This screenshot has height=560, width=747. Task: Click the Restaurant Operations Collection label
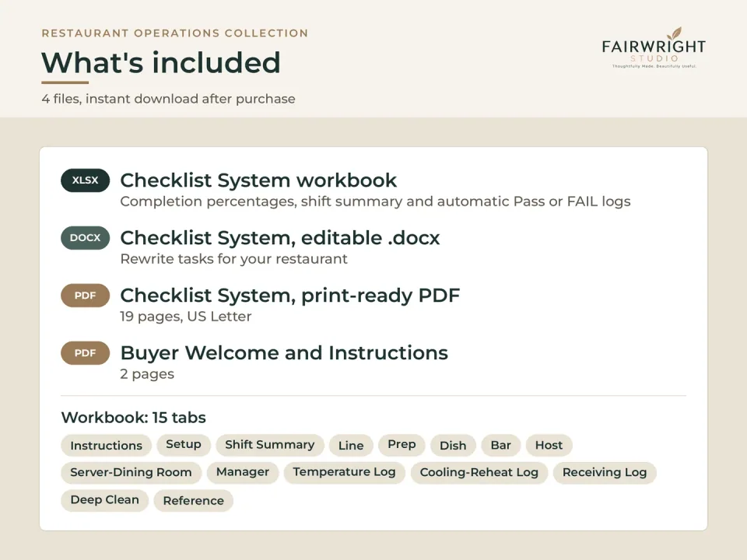(175, 33)
